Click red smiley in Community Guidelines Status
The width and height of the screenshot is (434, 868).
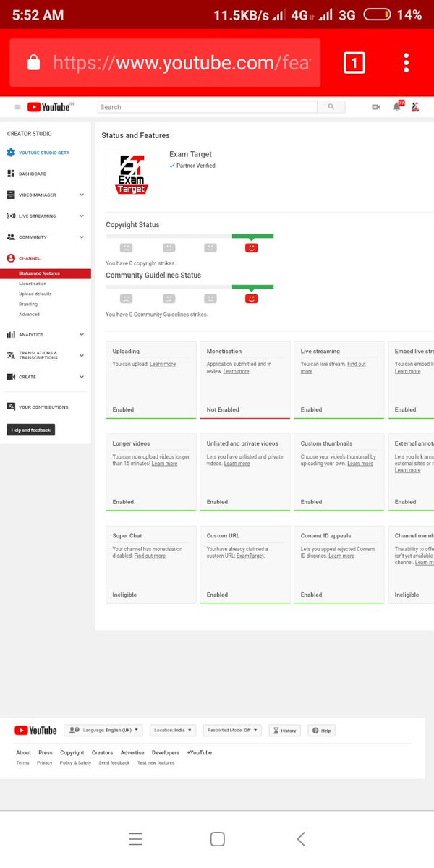coord(252,298)
